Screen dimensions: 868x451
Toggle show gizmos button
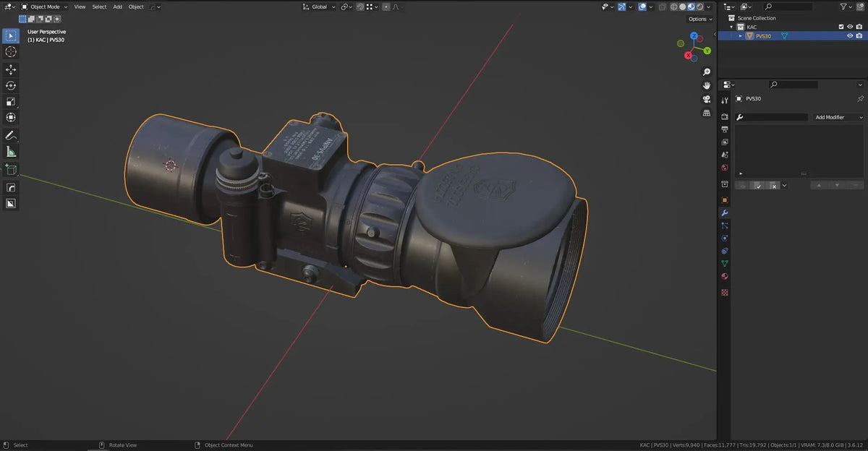pyautogui.click(x=621, y=7)
